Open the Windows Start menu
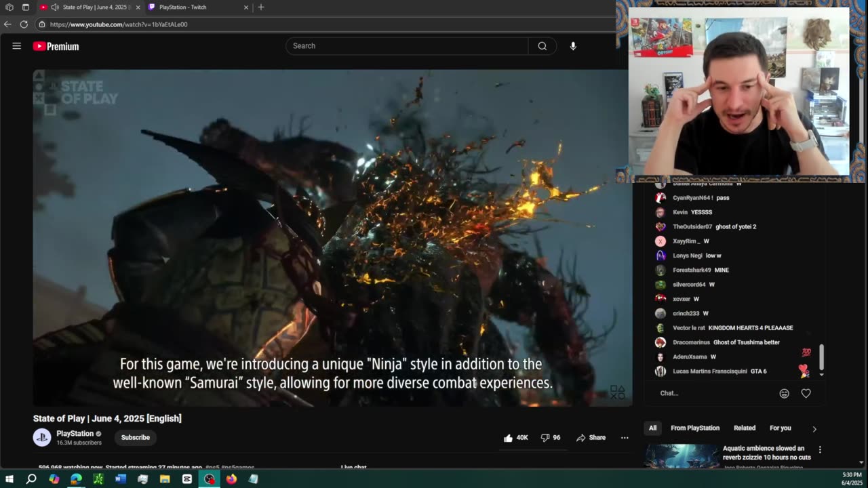The image size is (868, 488). 9,479
